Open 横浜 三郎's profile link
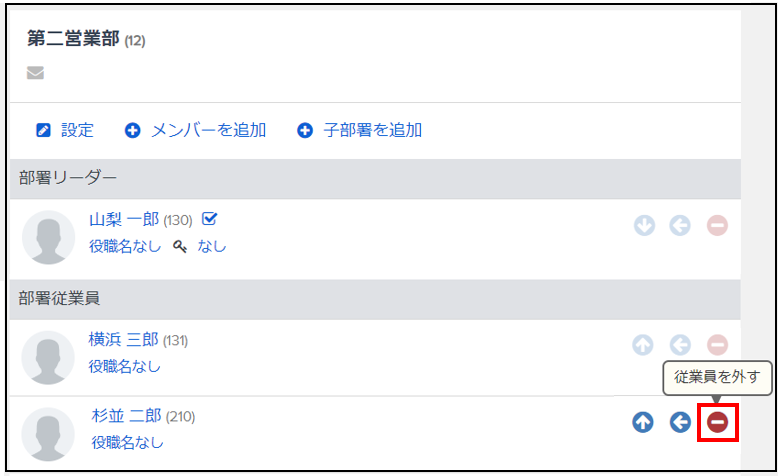 click(123, 340)
